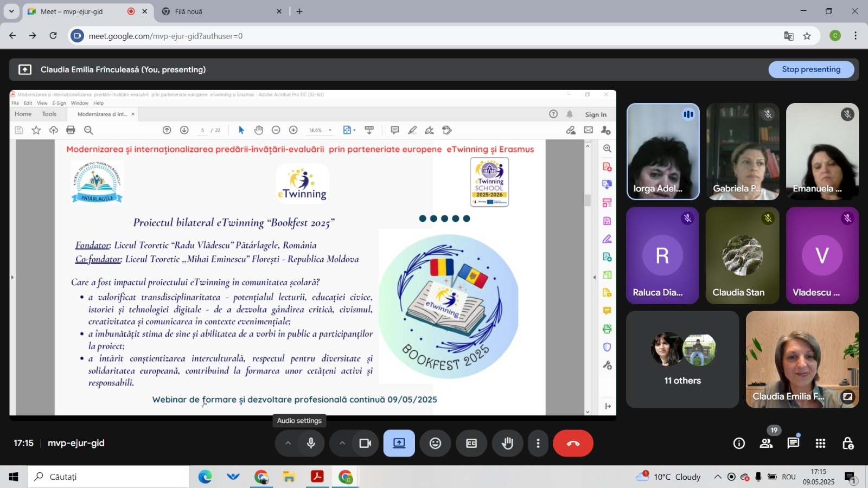The height and width of the screenshot is (488, 868).
Task: Click Acrobat vertical scrollbar thumb
Action: coord(588,200)
